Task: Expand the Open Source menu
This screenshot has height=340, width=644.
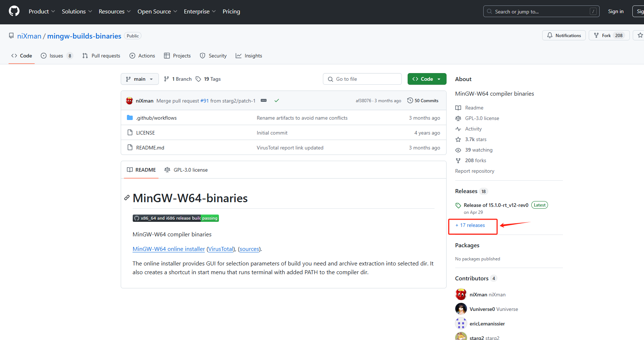Action: click(157, 11)
